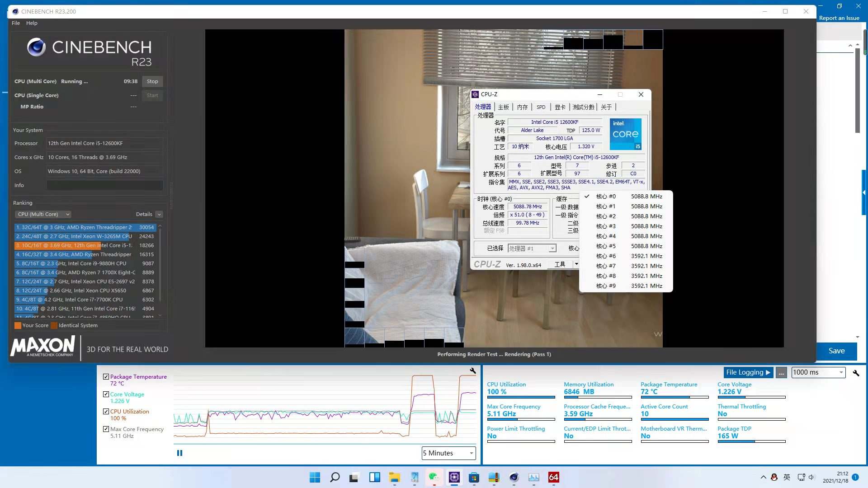
Task: Disable Max Core Frequency checkbox
Action: [106, 429]
